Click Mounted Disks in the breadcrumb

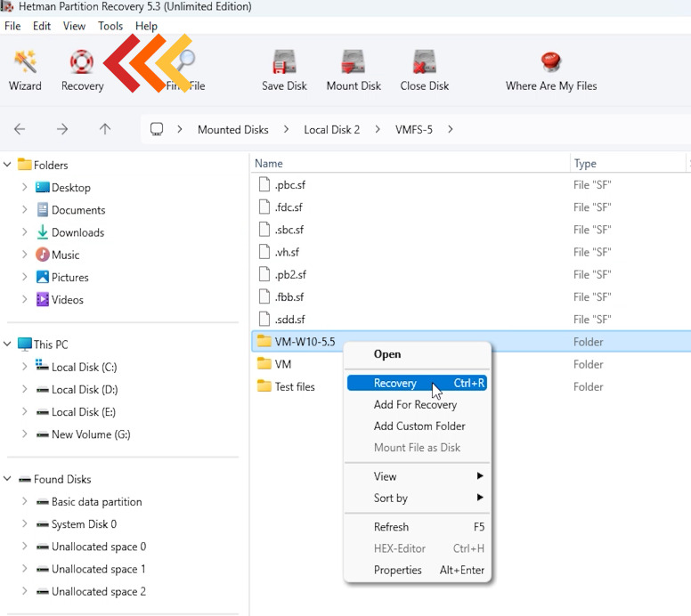coord(233,130)
